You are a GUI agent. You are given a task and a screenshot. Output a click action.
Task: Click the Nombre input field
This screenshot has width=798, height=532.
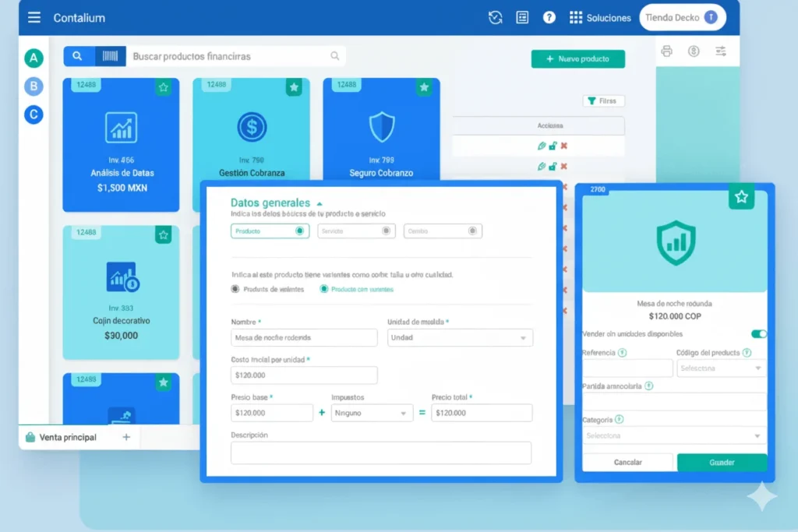[x=304, y=338]
